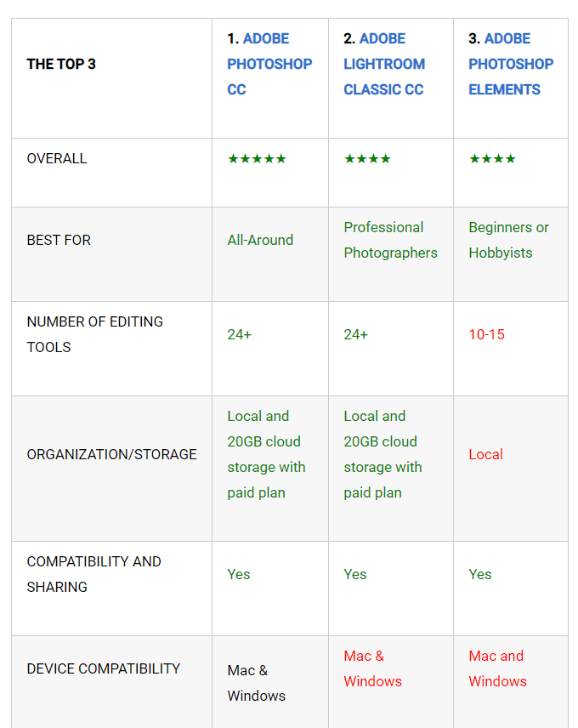The image size is (578, 728).
Task: Click the BEST FOR row label
Action: click(x=59, y=240)
